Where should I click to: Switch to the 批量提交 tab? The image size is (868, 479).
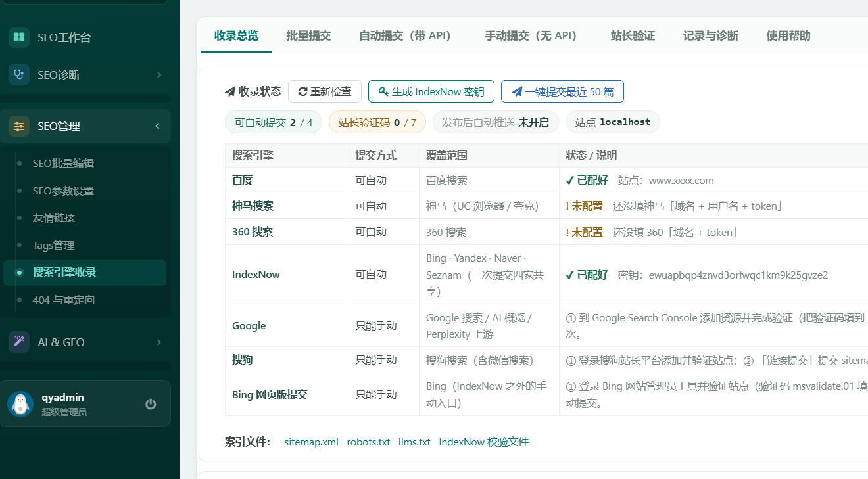(x=308, y=35)
